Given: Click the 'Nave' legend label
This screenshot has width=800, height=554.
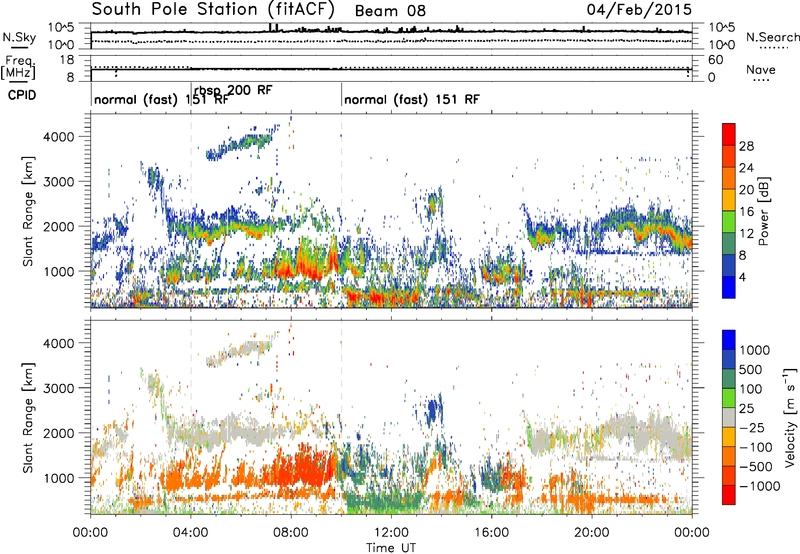Looking at the screenshot, I should (760, 70).
